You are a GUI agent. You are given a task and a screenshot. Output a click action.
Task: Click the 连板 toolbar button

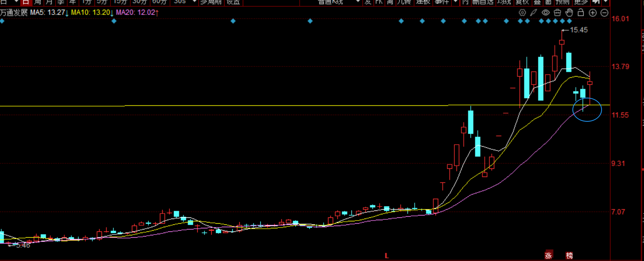coord(423,2)
